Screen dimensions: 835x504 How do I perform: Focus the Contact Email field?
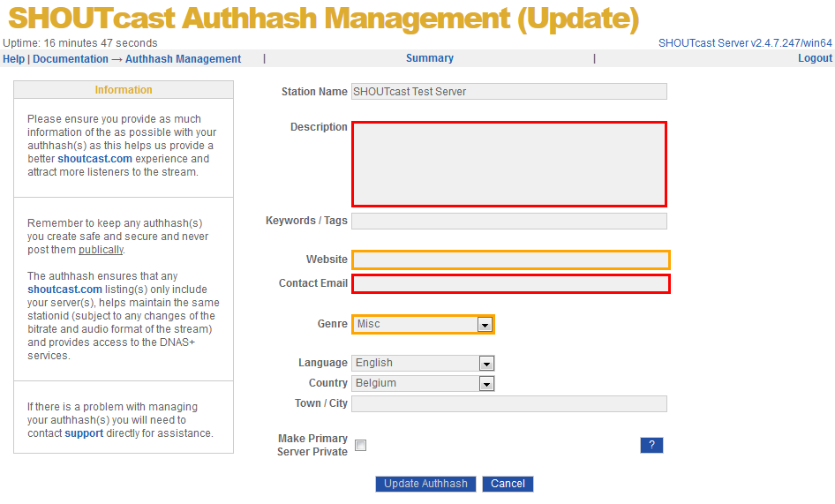click(x=510, y=283)
